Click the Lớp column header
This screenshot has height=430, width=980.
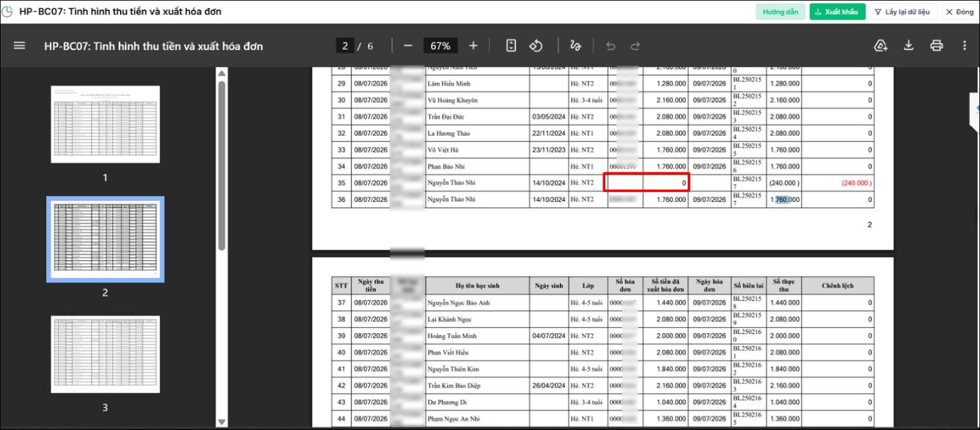click(x=587, y=285)
